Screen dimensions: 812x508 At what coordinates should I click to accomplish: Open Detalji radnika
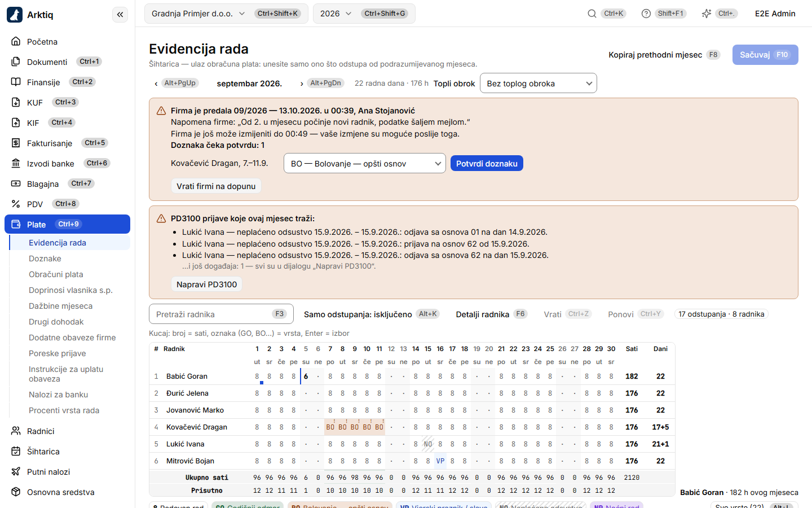(x=492, y=314)
